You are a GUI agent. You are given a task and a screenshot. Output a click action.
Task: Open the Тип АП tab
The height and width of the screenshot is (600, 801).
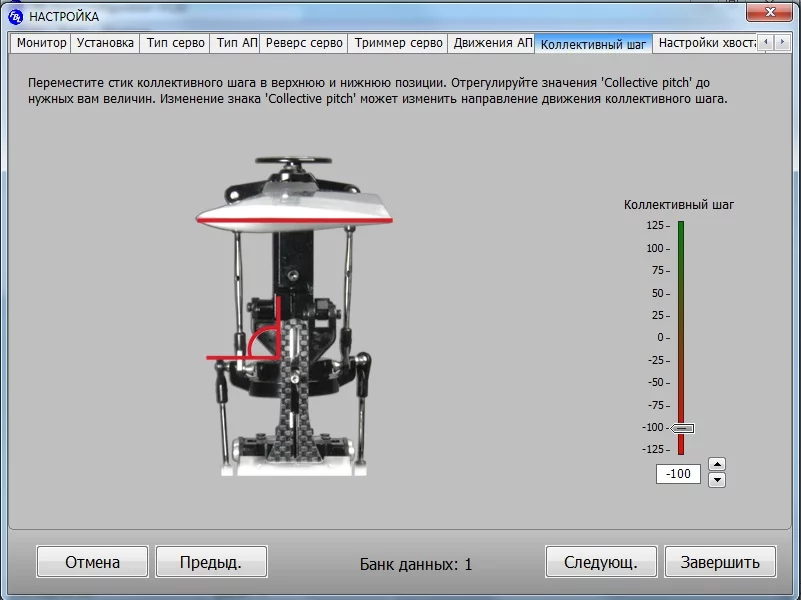coord(237,43)
